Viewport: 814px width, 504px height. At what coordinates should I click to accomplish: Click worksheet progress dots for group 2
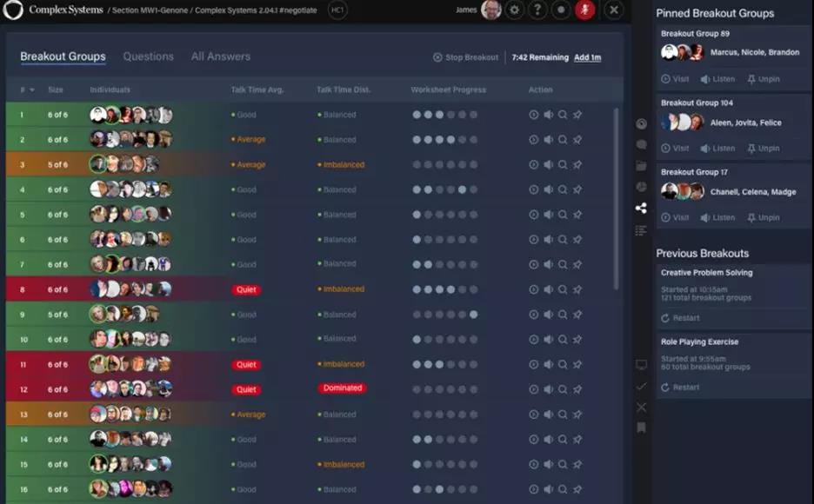[445, 140]
